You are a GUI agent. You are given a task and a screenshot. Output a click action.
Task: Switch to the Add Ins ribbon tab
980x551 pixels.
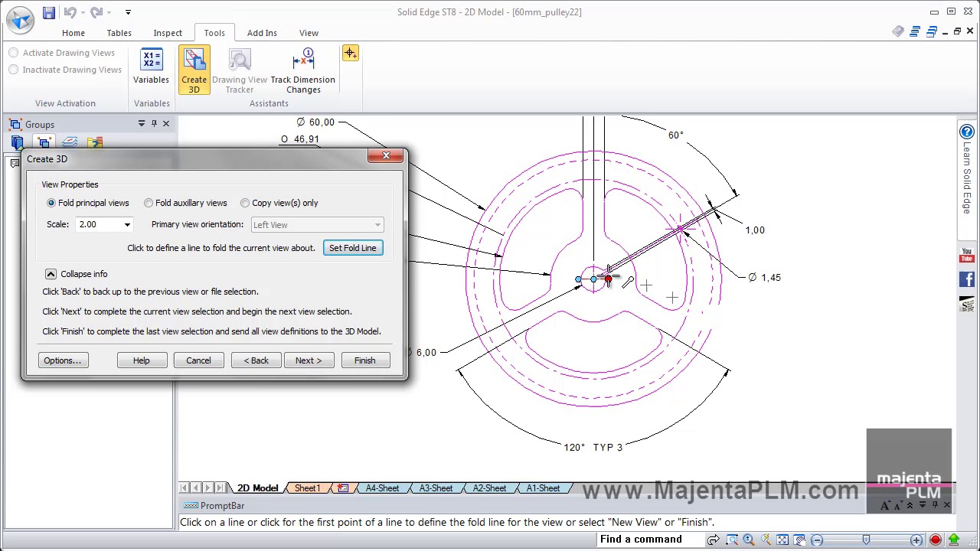262,33
